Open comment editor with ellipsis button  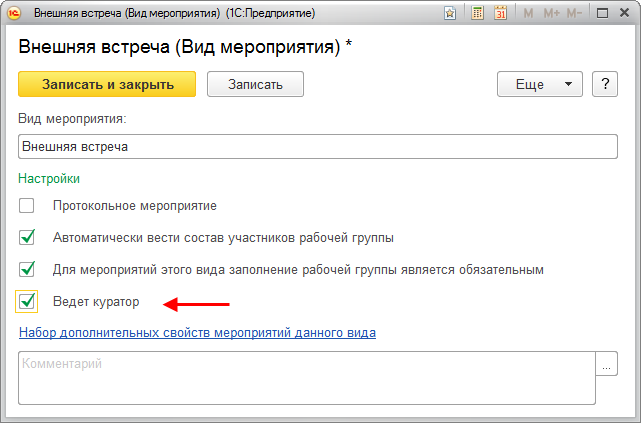point(606,366)
